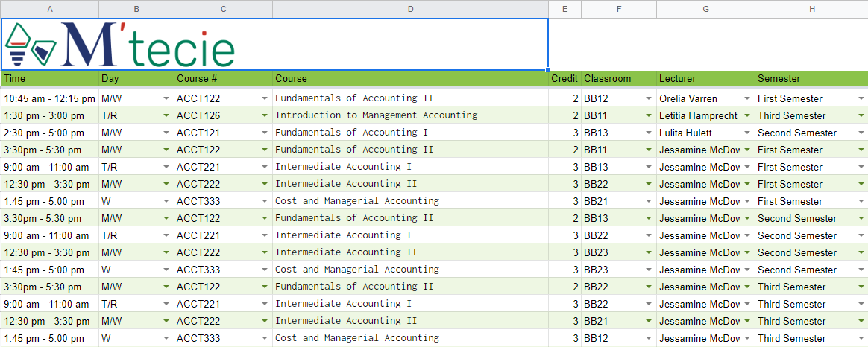Select column C header
This screenshot has height=347, width=868.
point(223,9)
